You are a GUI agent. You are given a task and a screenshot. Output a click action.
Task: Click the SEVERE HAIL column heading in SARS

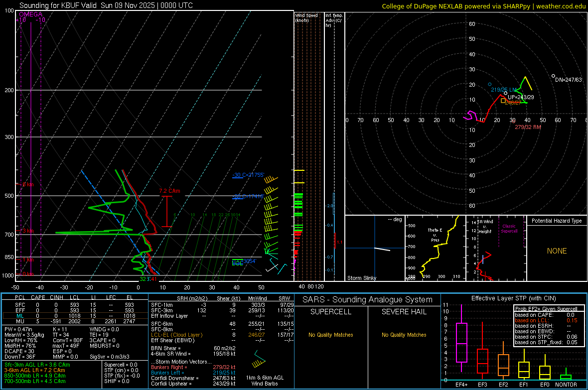coord(404,312)
